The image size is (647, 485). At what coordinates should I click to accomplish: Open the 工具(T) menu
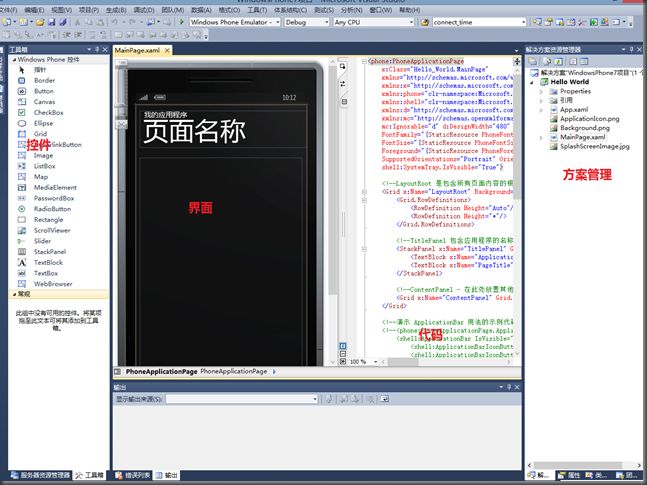(x=257, y=9)
